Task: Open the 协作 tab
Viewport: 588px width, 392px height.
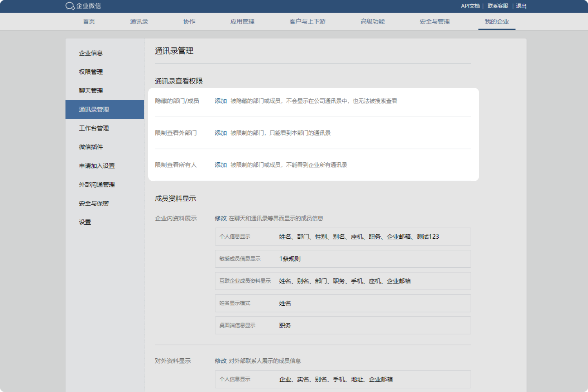Action: [189, 22]
